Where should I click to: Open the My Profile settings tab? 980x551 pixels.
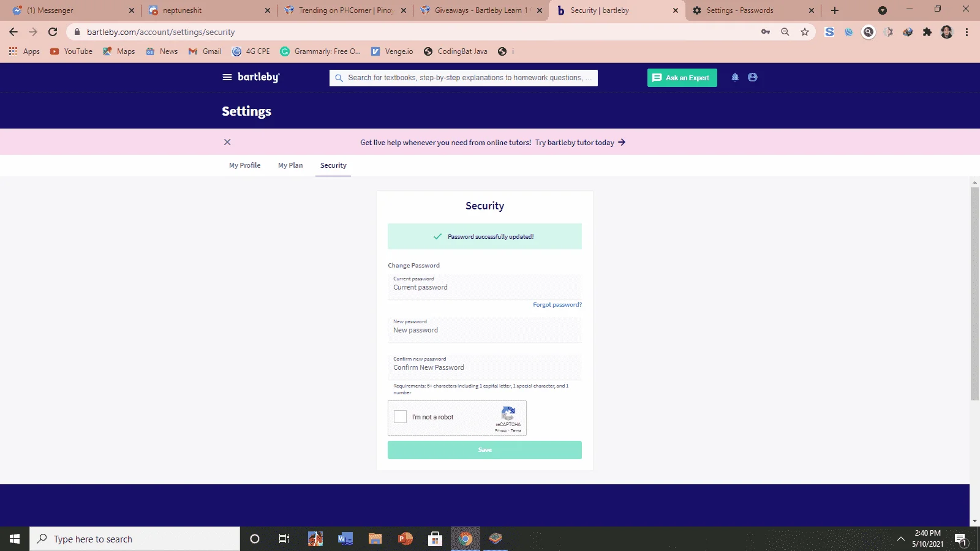[x=245, y=165]
